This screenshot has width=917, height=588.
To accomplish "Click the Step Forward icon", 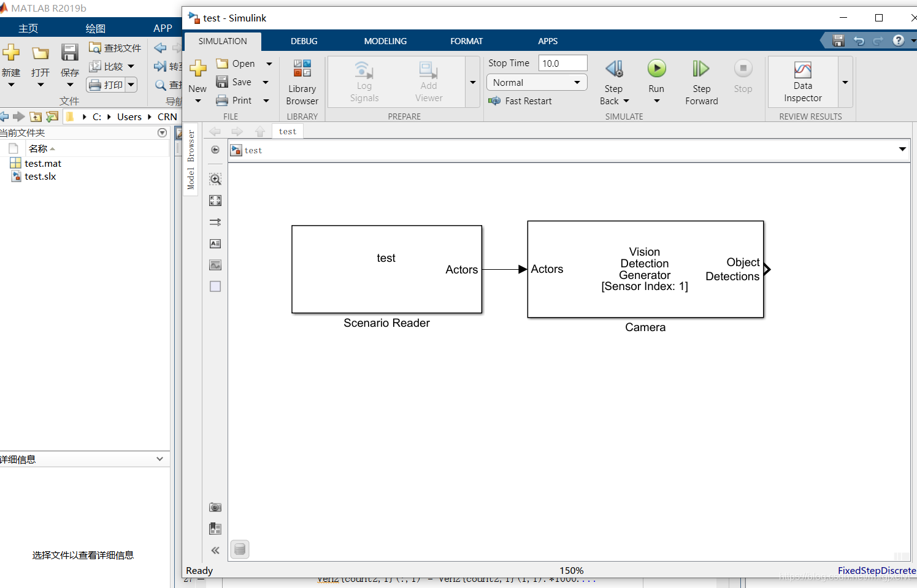I will pyautogui.click(x=701, y=69).
